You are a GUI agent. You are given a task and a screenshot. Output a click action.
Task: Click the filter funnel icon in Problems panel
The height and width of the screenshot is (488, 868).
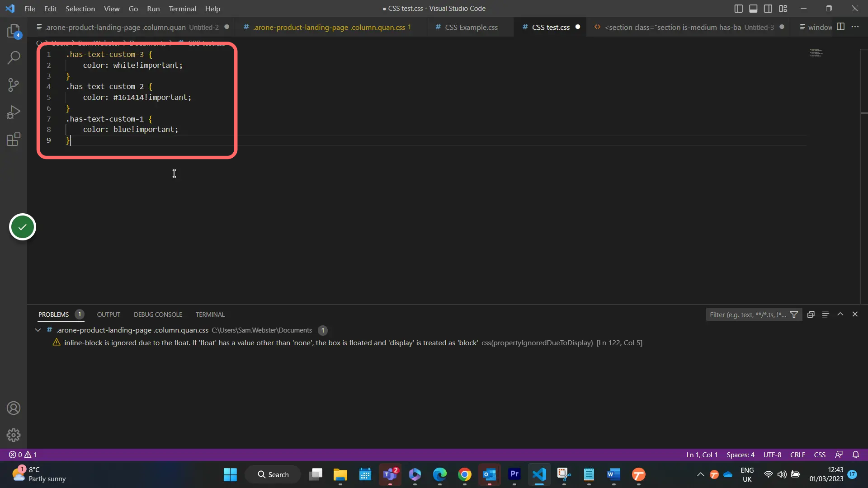tap(794, 314)
